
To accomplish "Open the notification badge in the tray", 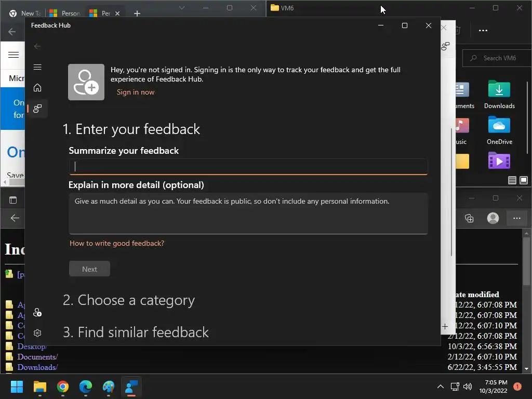I will (x=517, y=387).
